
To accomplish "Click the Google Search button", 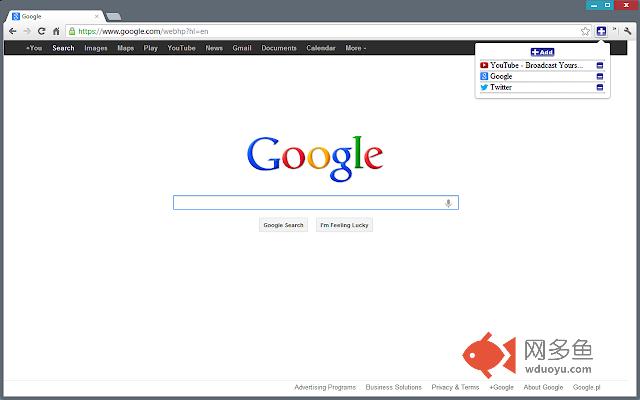I will 283,225.
